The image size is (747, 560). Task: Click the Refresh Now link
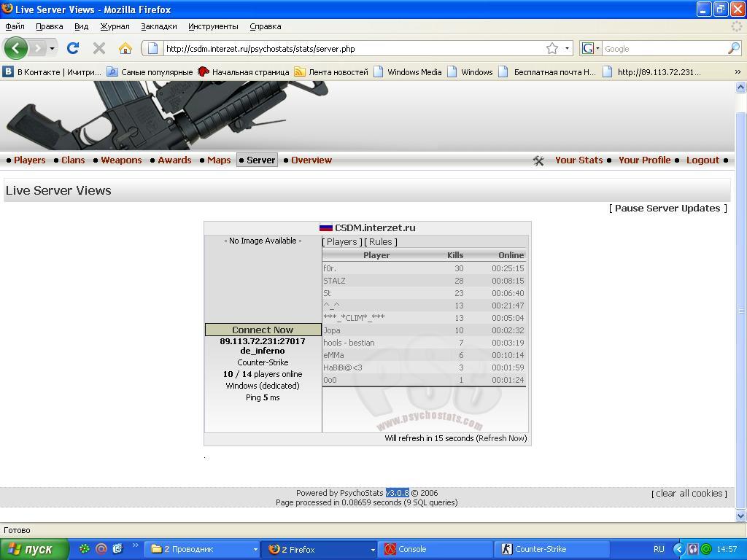(x=501, y=438)
